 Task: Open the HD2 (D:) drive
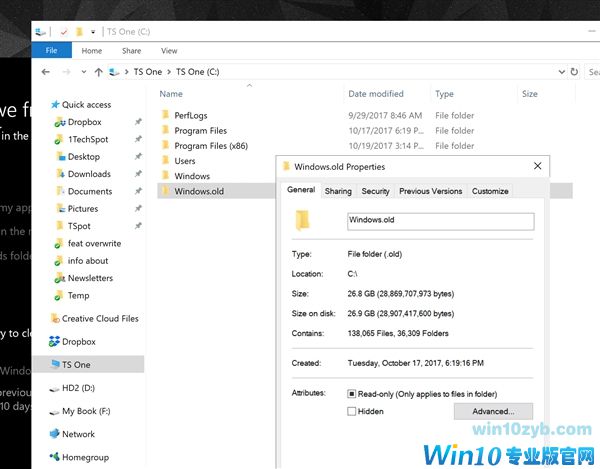tap(78, 387)
